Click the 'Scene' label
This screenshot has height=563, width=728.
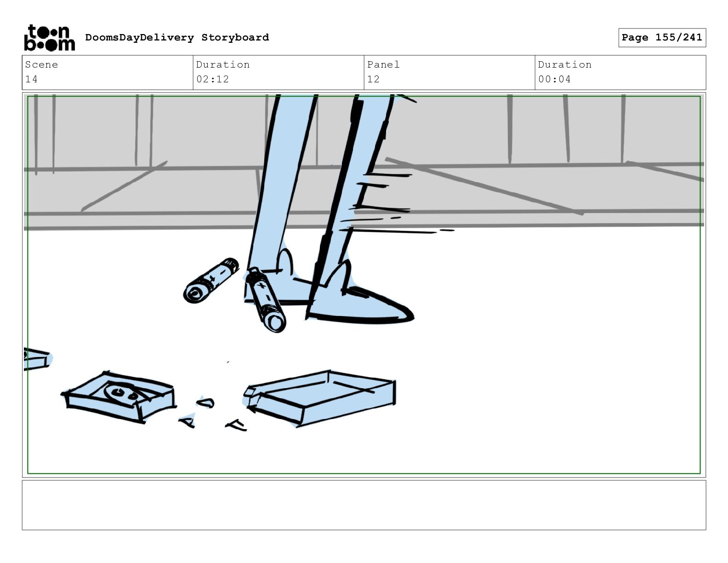point(41,64)
